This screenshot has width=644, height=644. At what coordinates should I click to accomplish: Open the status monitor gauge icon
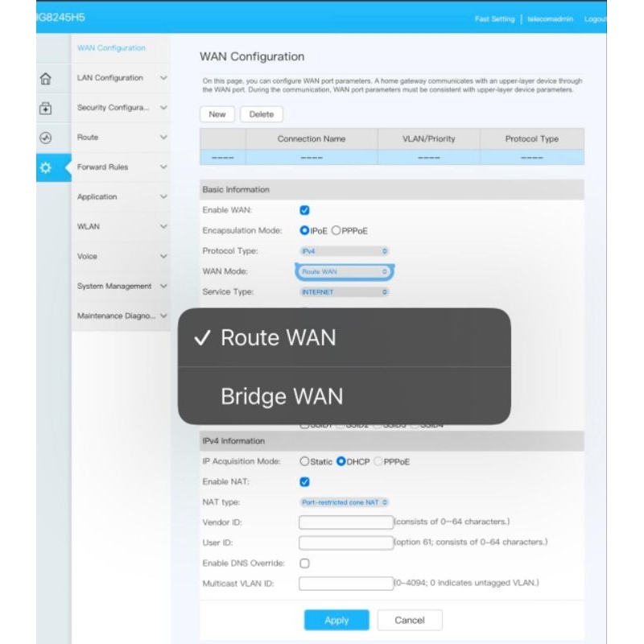[x=46, y=138]
